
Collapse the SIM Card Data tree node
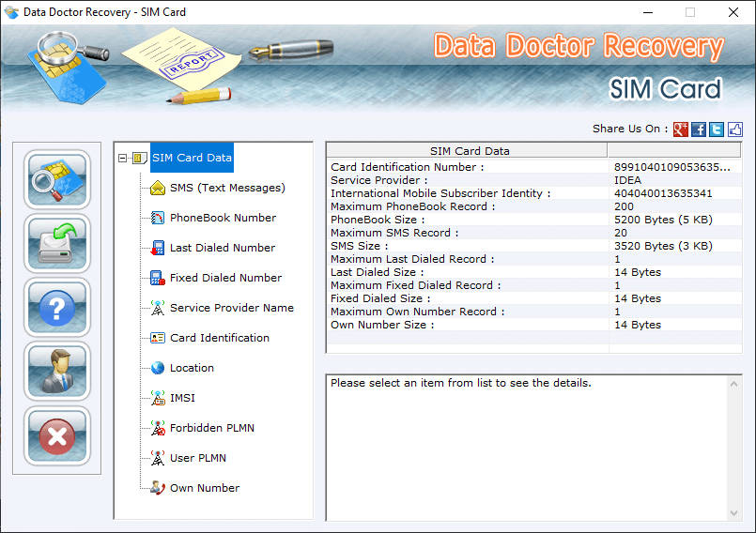coord(122,158)
